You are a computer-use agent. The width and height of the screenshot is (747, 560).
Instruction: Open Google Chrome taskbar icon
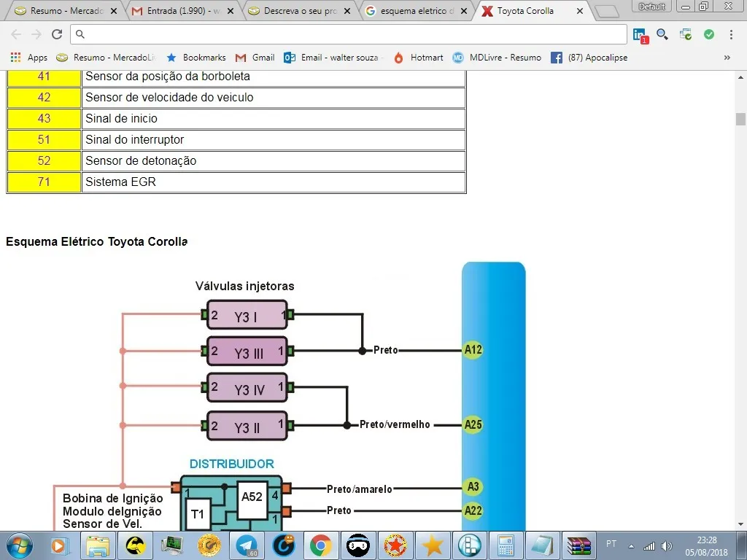pos(321,545)
